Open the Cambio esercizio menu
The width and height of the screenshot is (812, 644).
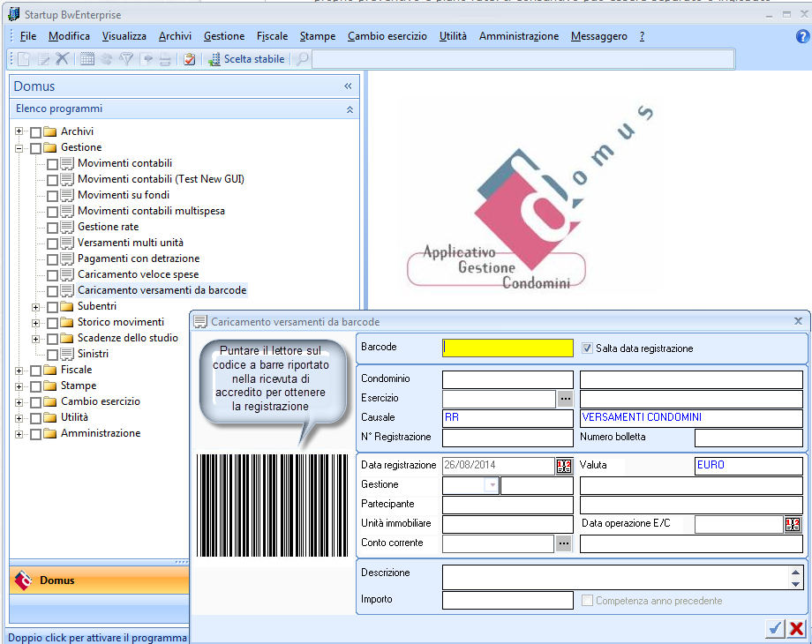(x=387, y=36)
